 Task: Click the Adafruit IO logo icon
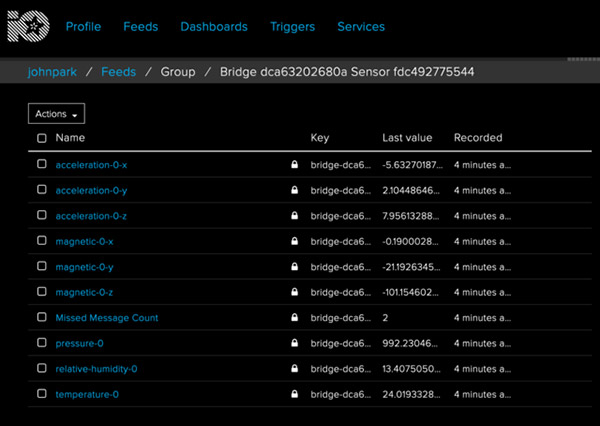click(27, 27)
